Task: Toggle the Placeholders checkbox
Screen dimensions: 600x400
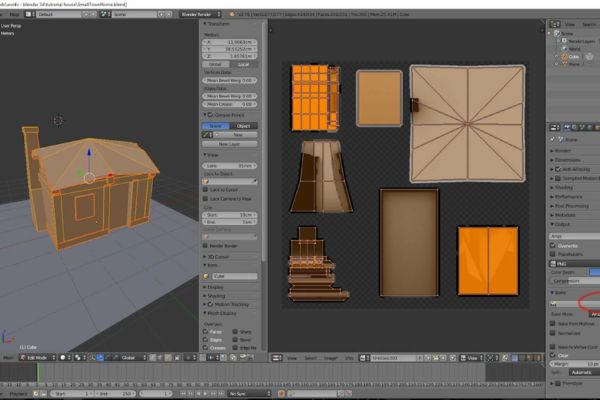Action: (x=553, y=254)
